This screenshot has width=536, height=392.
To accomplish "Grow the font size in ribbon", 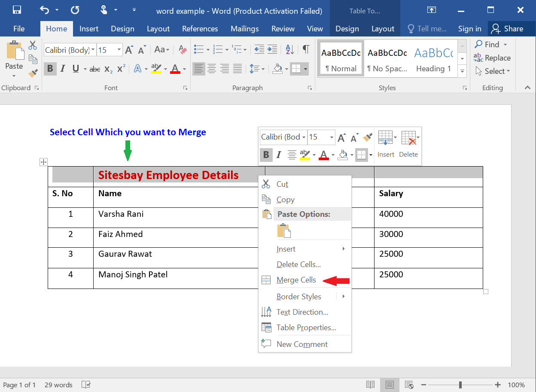I will [x=129, y=50].
